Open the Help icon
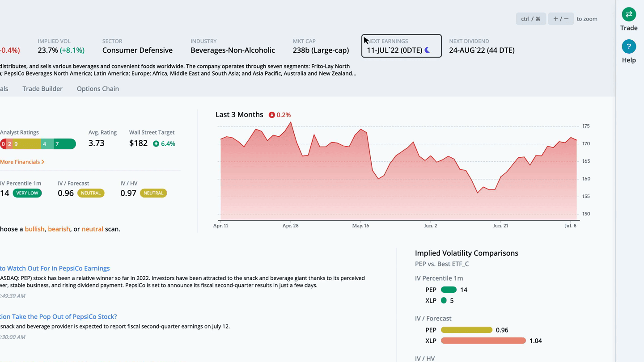Screen dimensions: 644x362 coord(629,46)
